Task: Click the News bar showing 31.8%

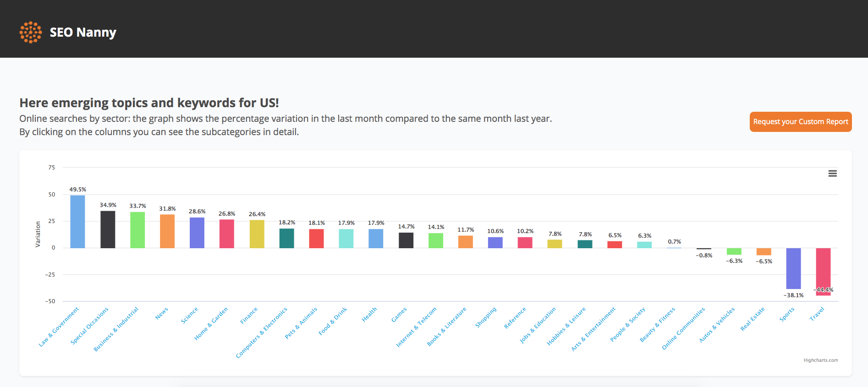Action: click(x=167, y=231)
